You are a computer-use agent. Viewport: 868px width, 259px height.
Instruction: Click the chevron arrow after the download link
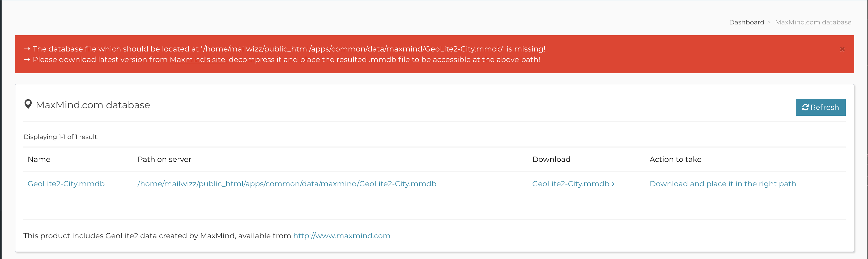(x=613, y=184)
